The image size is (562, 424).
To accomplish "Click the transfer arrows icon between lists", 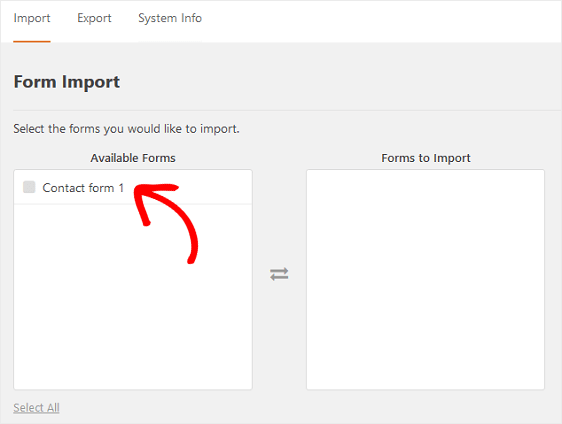I will pyautogui.click(x=279, y=274).
